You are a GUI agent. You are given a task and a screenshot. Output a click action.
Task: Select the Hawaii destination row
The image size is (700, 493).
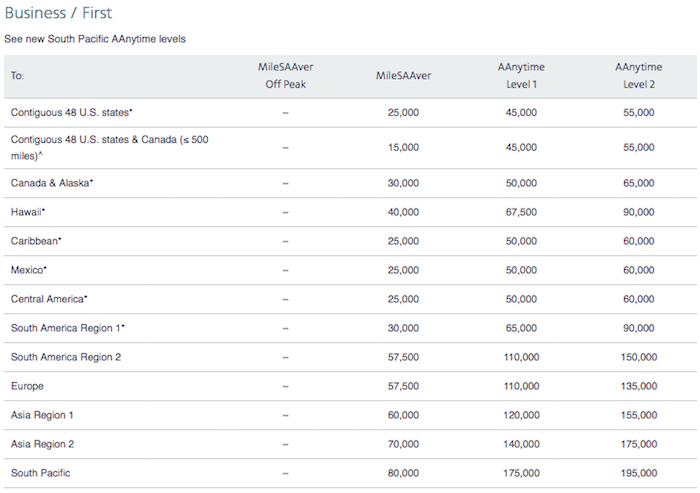pos(350,212)
